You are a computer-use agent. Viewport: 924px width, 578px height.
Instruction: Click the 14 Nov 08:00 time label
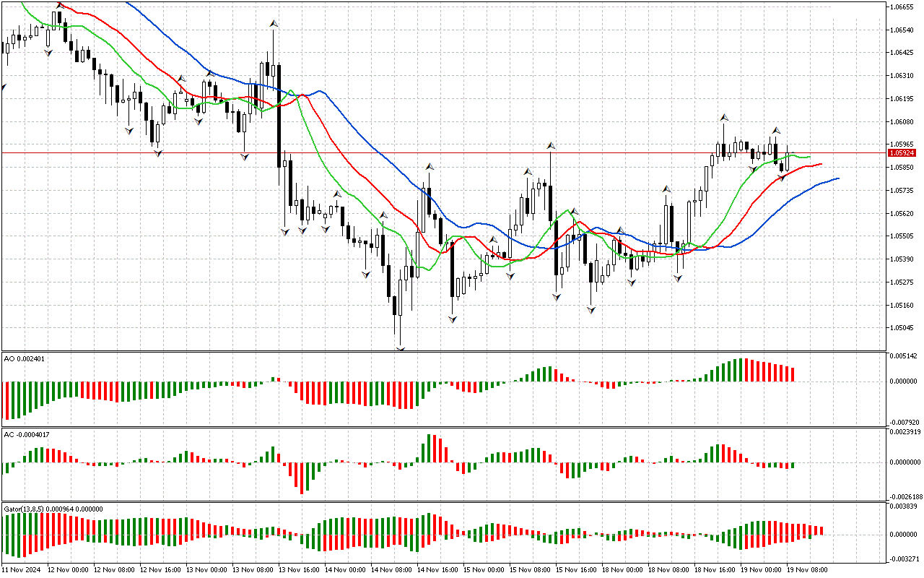tap(391, 570)
